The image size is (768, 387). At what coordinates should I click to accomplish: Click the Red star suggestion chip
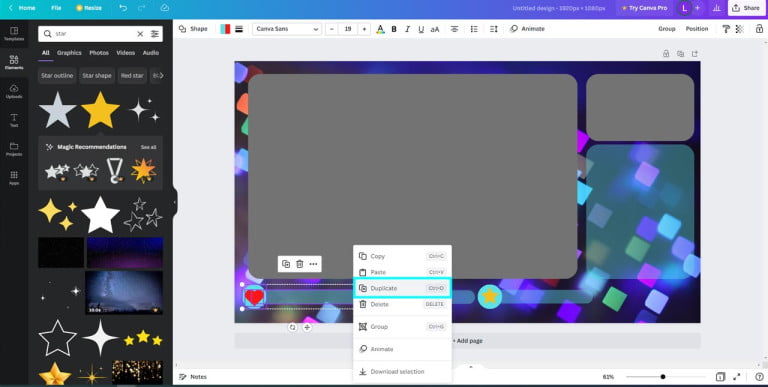point(132,75)
